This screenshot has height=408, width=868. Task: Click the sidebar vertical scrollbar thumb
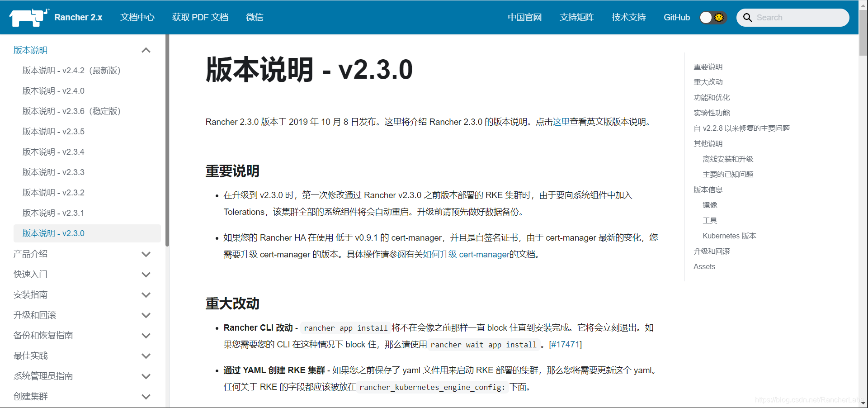click(x=167, y=140)
